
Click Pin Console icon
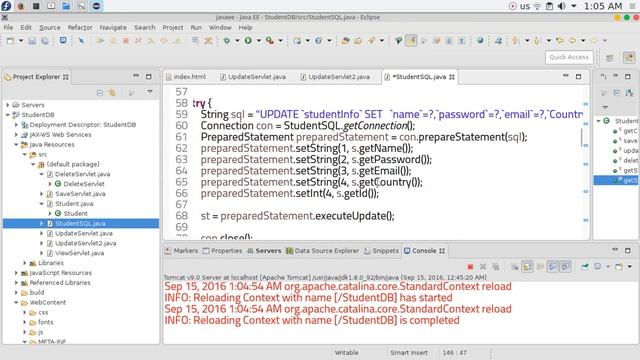(x=585, y=267)
